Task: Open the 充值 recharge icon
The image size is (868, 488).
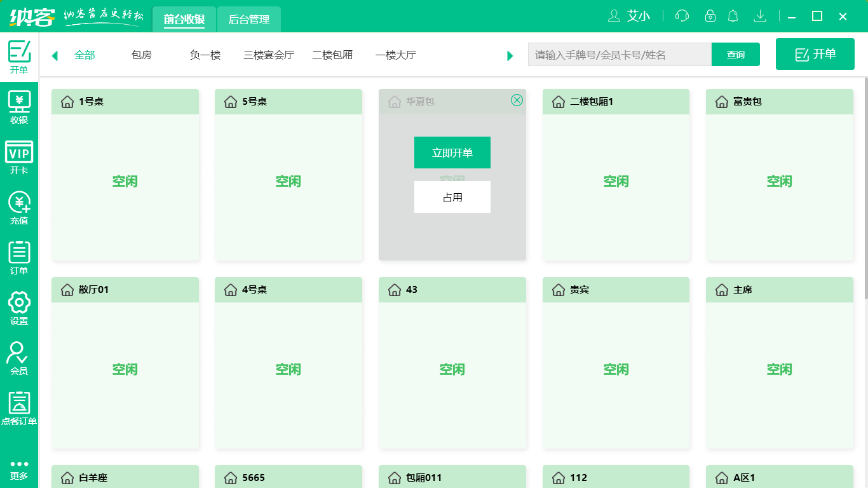Action: coord(19,208)
